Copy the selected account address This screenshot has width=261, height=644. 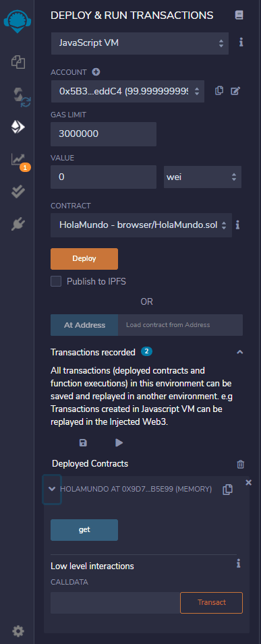(x=219, y=91)
